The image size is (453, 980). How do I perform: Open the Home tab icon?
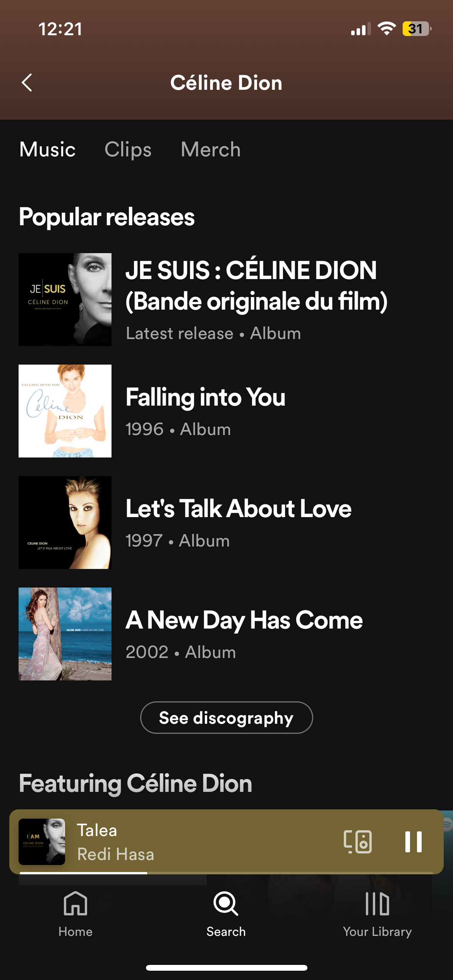coord(75,904)
